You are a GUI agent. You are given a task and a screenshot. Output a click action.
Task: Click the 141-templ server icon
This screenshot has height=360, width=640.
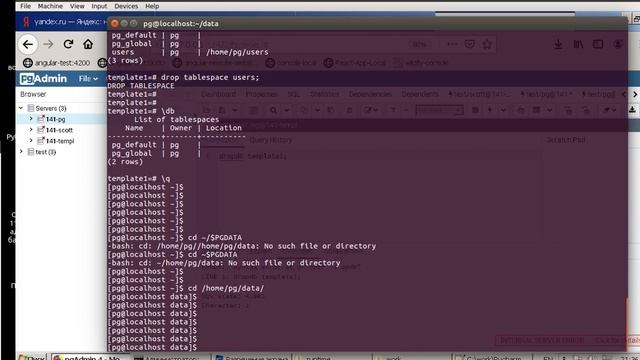point(41,141)
